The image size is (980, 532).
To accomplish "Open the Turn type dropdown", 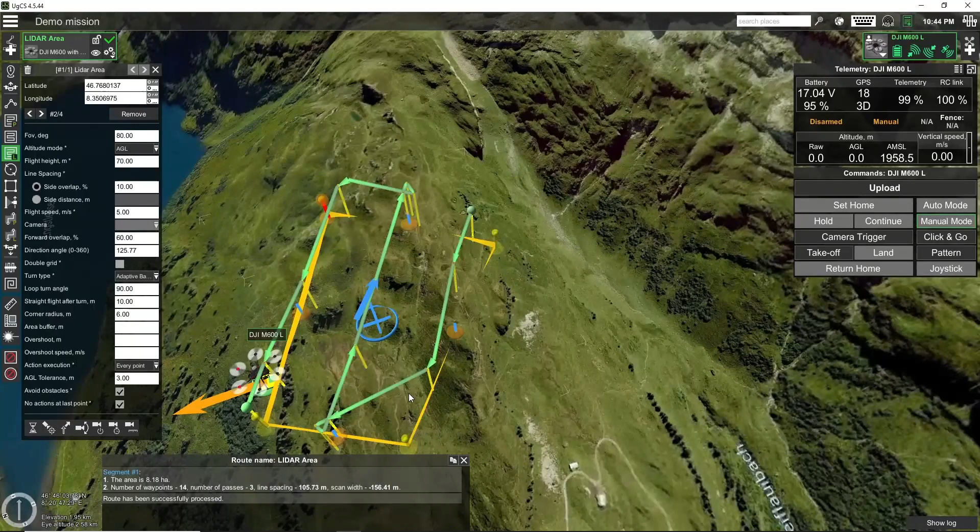I will coord(136,276).
